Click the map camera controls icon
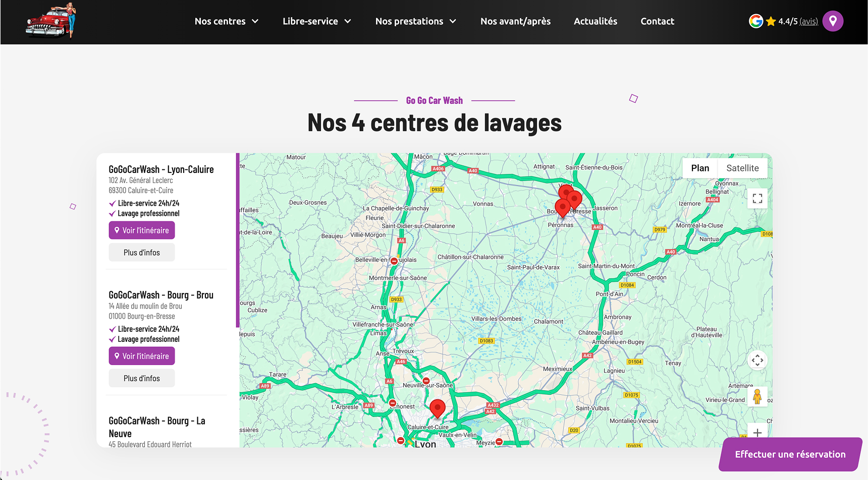The height and width of the screenshot is (480, 868). [757, 360]
